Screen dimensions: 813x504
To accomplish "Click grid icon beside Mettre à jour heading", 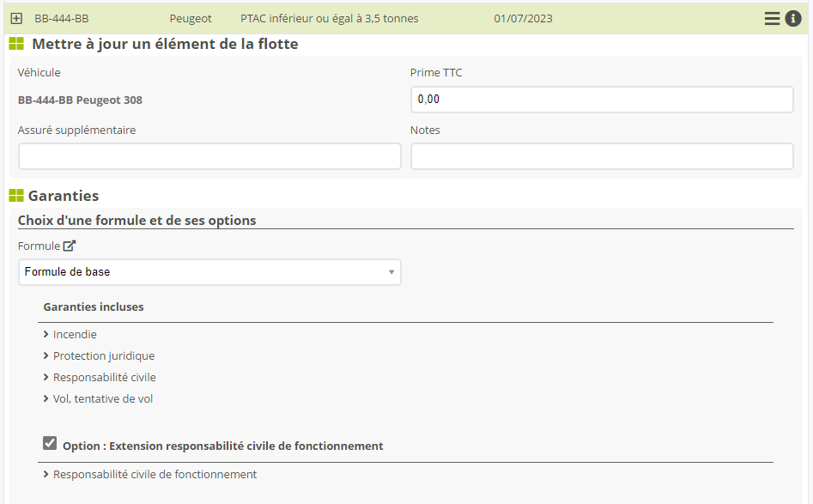I will 16,44.
